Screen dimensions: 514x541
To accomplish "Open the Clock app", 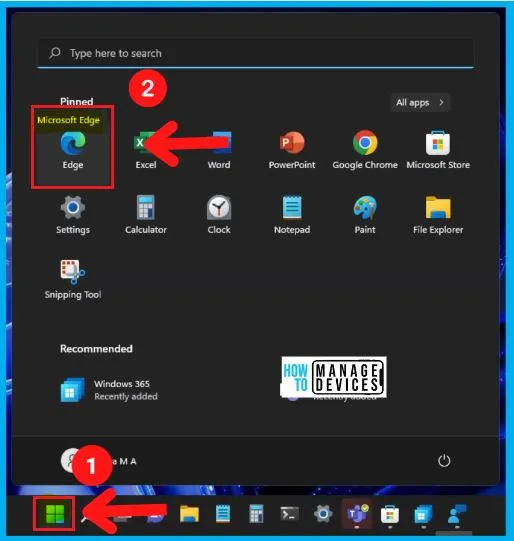I will pyautogui.click(x=219, y=215).
